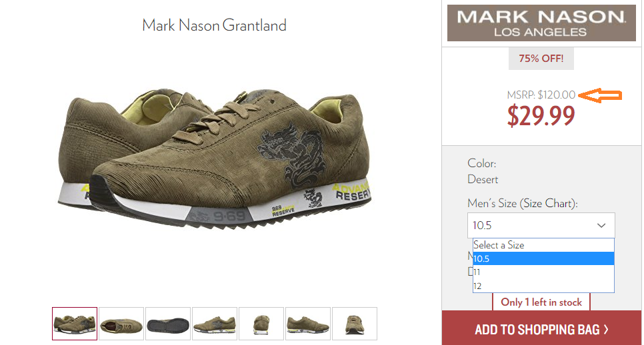View first thumbnail of shoe pair
Viewport: 644px width, 345px height.
[75, 324]
